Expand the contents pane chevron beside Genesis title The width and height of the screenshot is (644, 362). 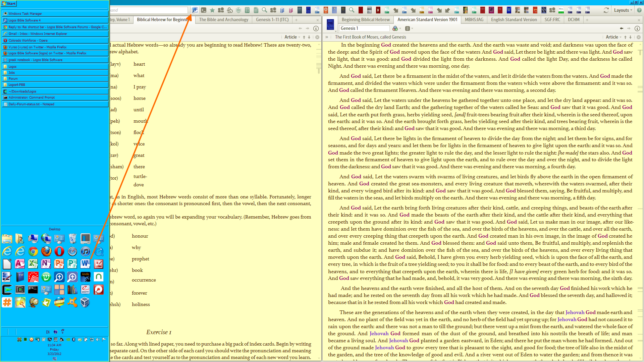326,37
